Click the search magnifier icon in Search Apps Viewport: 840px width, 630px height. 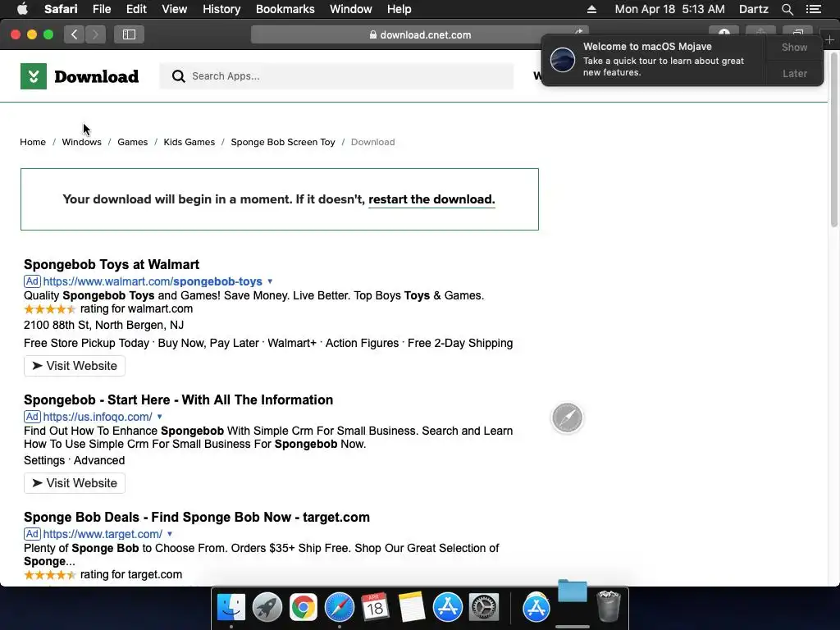pyautogui.click(x=178, y=76)
